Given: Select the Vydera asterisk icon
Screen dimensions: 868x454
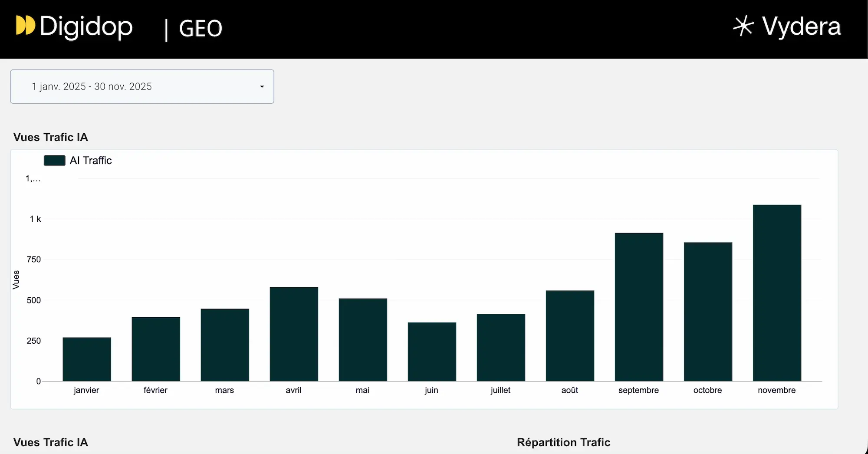Looking at the screenshot, I should click(x=743, y=26).
